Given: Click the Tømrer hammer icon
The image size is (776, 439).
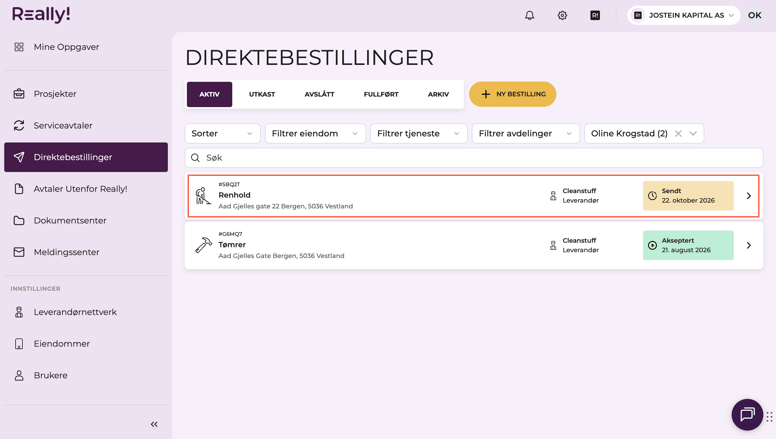Looking at the screenshot, I should click(203, 245).
